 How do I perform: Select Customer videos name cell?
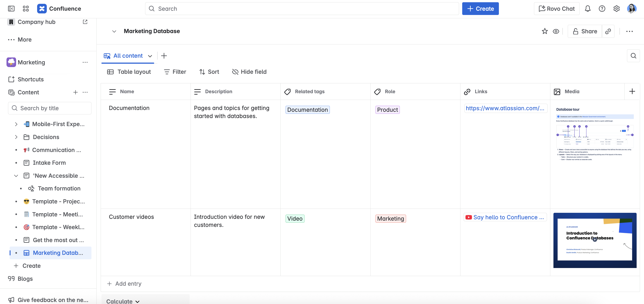(x=146, y=242)
